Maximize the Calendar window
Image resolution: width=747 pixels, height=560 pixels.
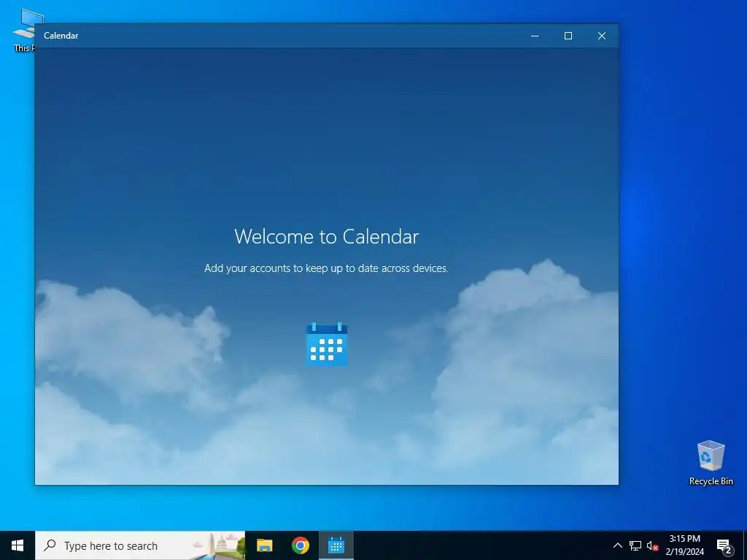[568, 36]
